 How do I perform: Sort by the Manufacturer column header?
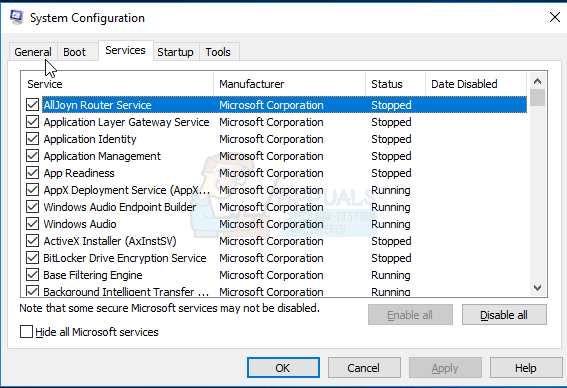click(289, 84)
